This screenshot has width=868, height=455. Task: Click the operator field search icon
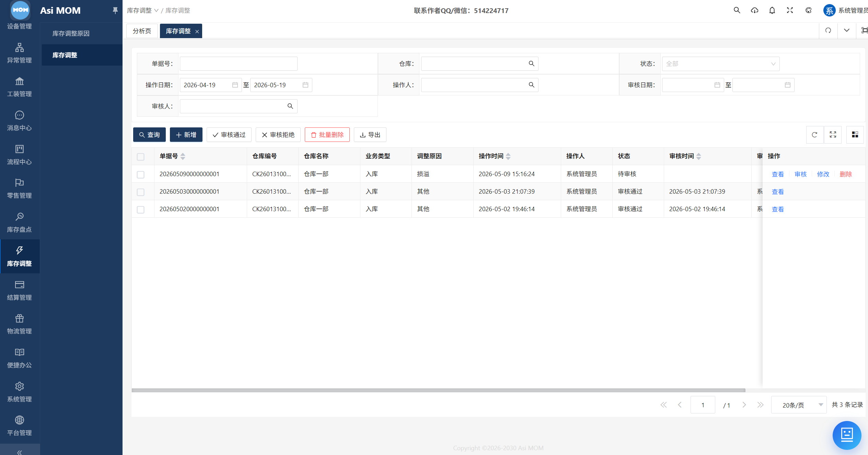tap(531, 85)
